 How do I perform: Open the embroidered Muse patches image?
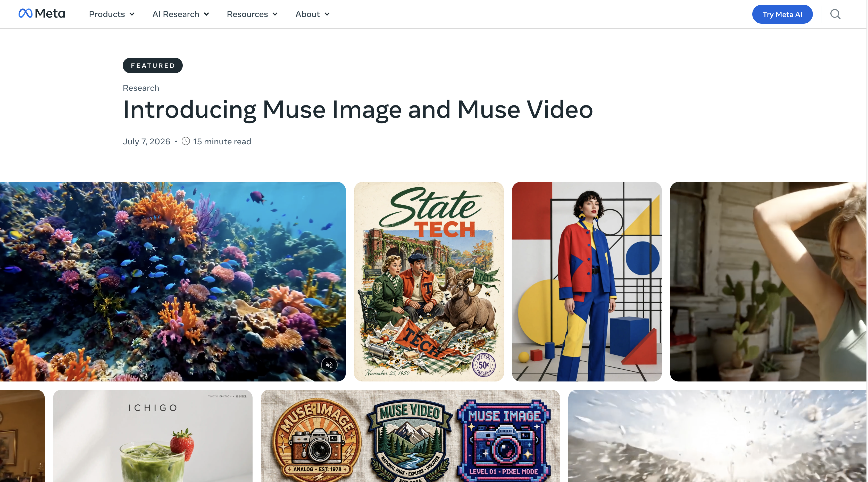(410, 436)
